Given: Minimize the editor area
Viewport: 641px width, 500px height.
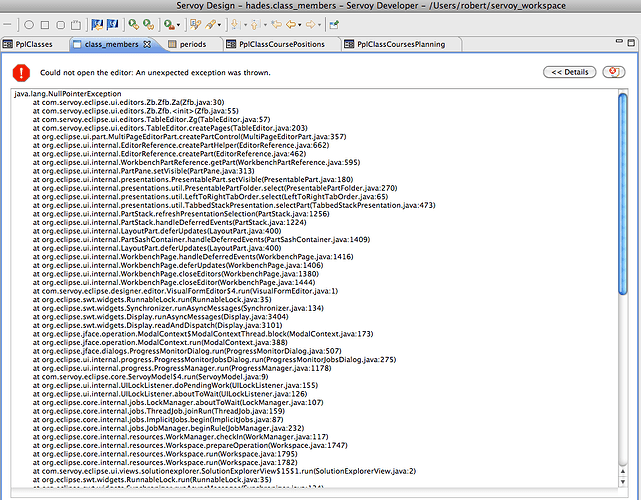Looking at the screenshot, I should [619, 41].
